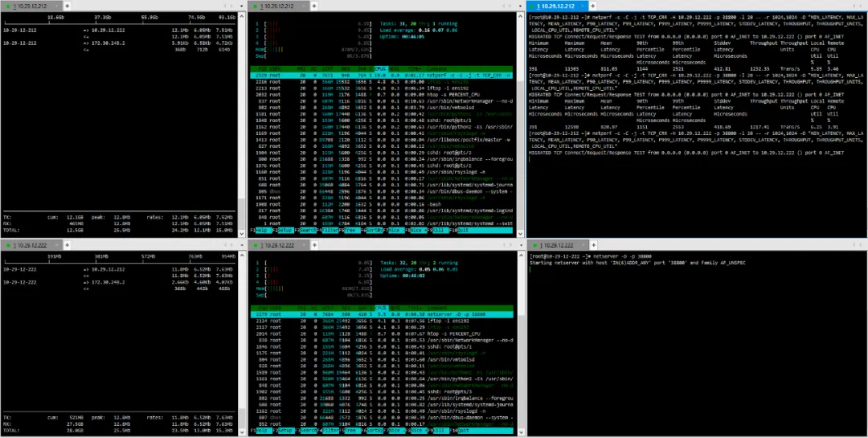Select postfix/master row in htop 10.29.12.212
Image resolution: width=868 pixels, height=438 pixels.
(x=382, y=140)
